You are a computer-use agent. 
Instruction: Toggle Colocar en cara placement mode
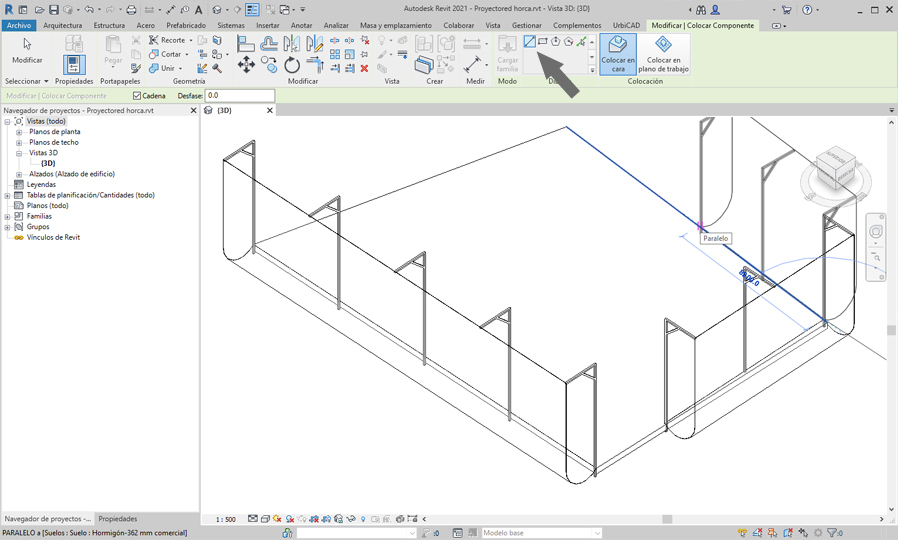(618, 52)
